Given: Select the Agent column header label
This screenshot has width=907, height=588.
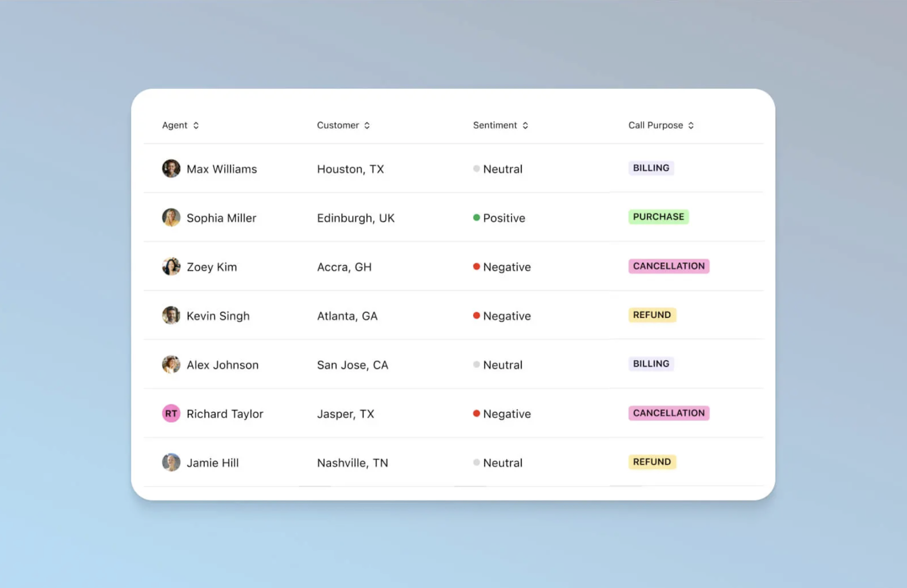Looking at the screenshot, I should 175,125.
